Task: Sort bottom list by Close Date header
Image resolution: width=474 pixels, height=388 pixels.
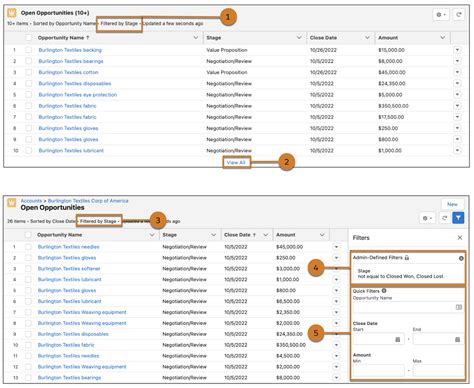Action: pos(240,235)
